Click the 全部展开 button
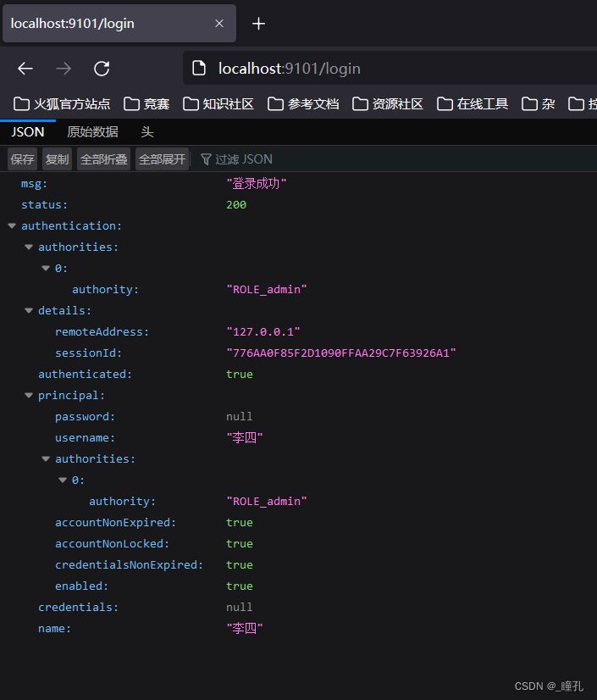Viewport: 597px width, 700px height. pos(162,159)
